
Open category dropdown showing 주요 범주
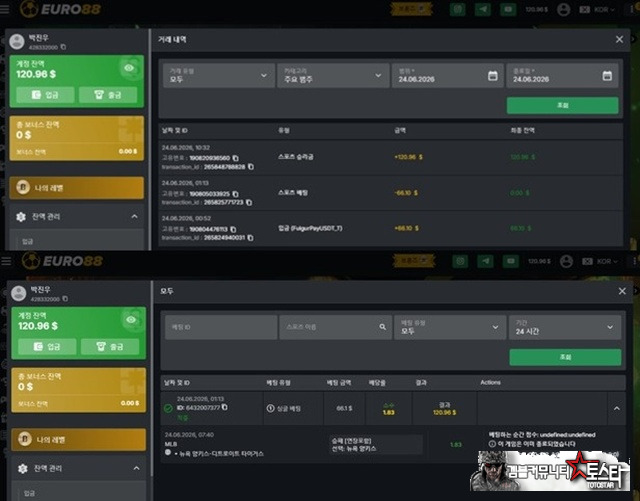(333, 75)
